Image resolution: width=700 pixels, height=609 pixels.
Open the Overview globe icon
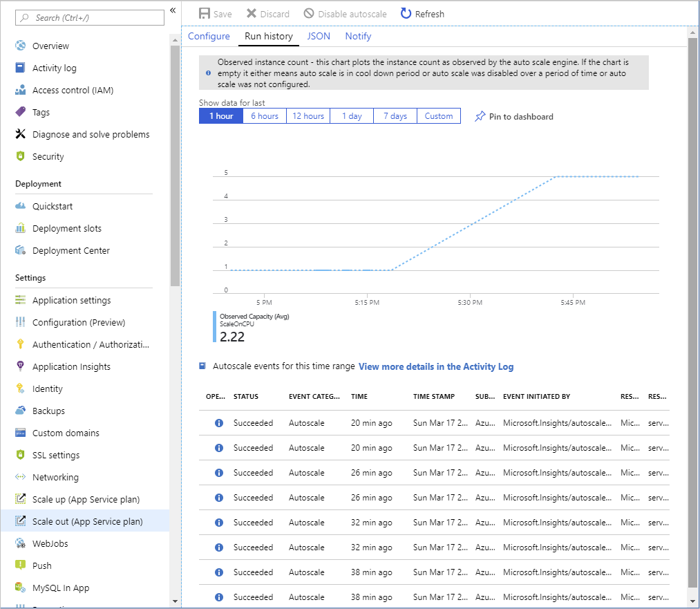(x=20, y=46)
